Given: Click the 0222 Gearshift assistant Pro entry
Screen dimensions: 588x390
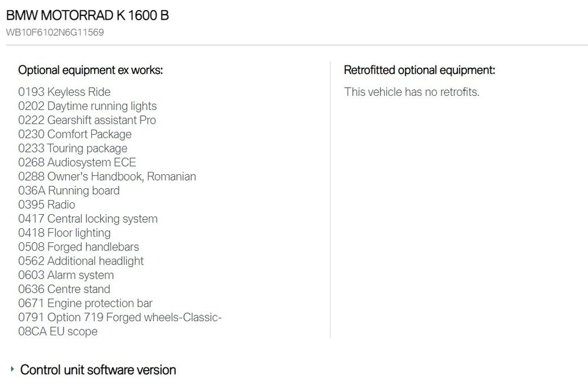Looking at the screenshot, I should click(87, 120).
